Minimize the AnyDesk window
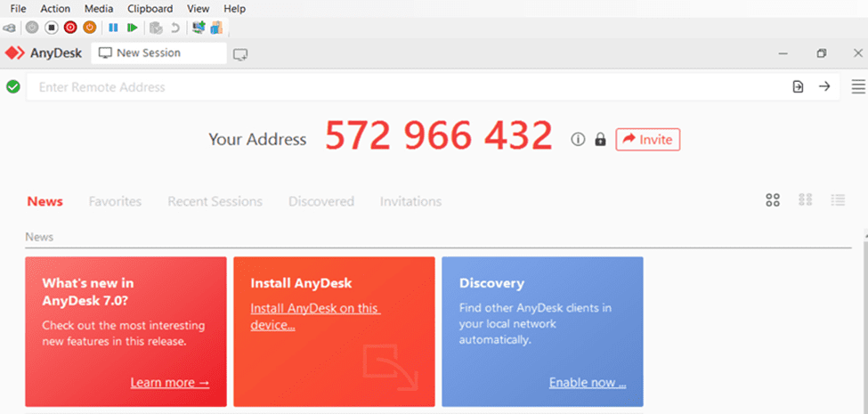Viewport: 868px width, 414px height. coord(783,53)
